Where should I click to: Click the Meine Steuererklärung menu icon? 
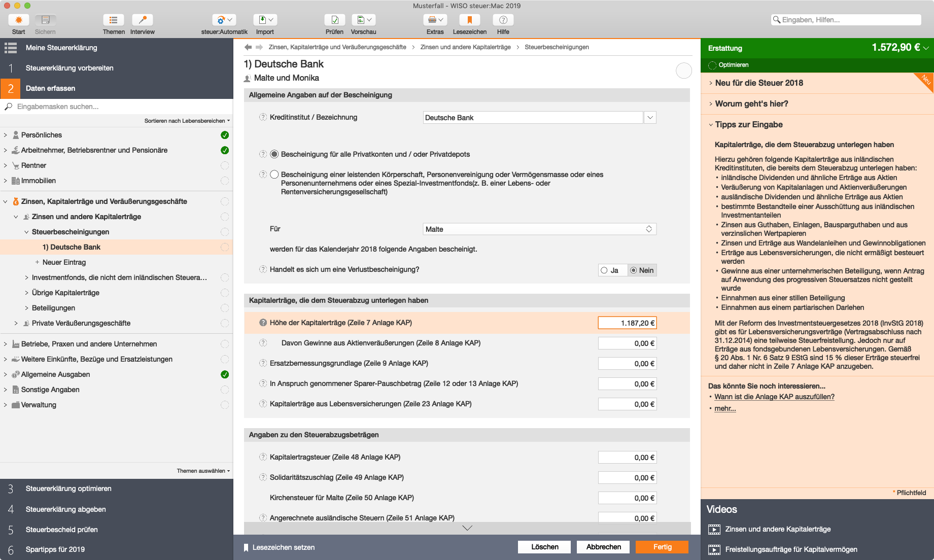coord(11,48)
